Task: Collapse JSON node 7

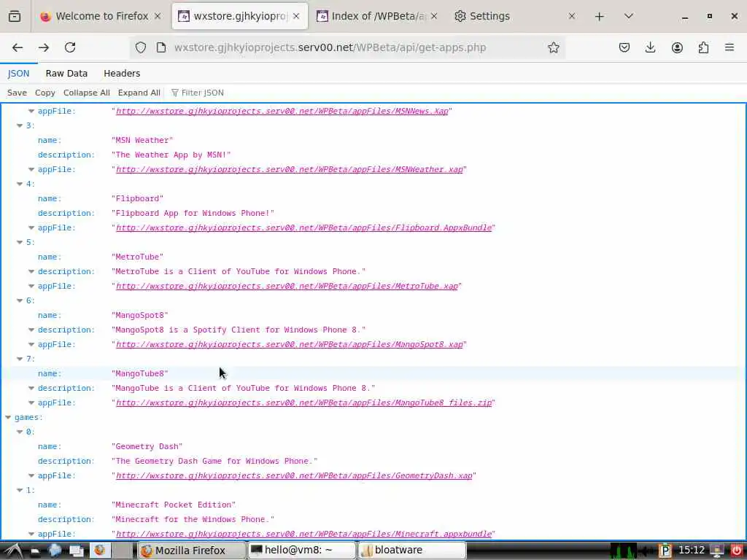Action: click(x=20, y=359)
